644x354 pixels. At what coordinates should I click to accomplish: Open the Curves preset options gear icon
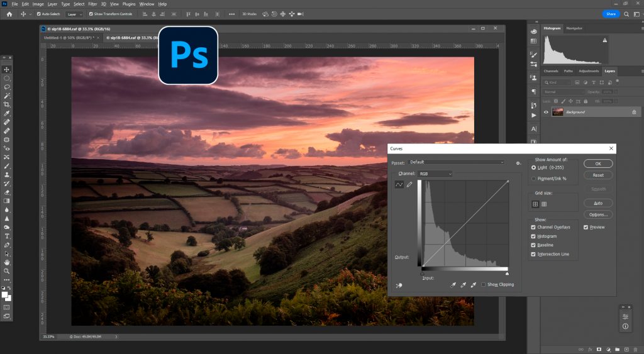(518, 163)
